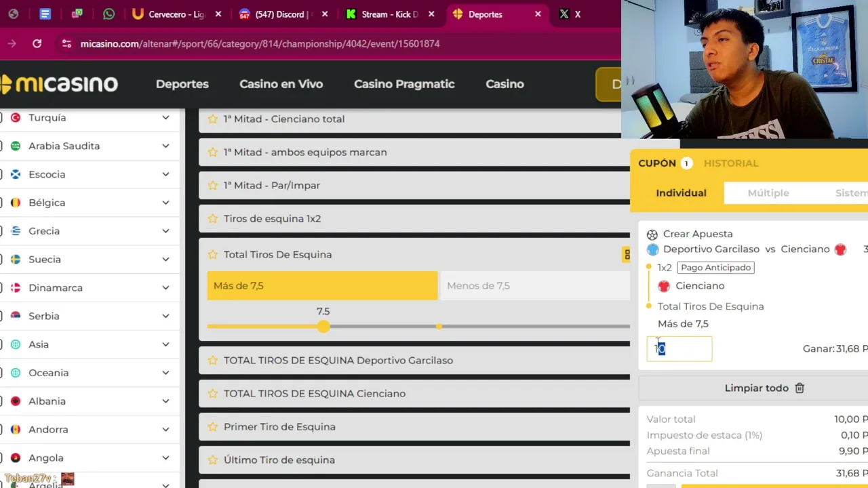Expand the Oceania chevron
Image resolution: width=868 pixels, height=488 pixels.
[x=165, y=373]
